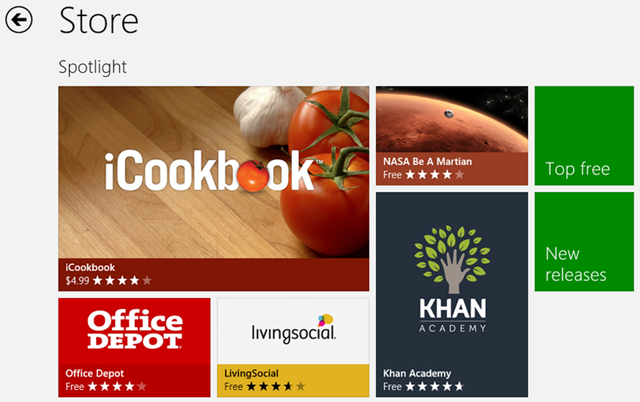Click the Store page title
Viewport: 640px width, 402px height.
99,20
